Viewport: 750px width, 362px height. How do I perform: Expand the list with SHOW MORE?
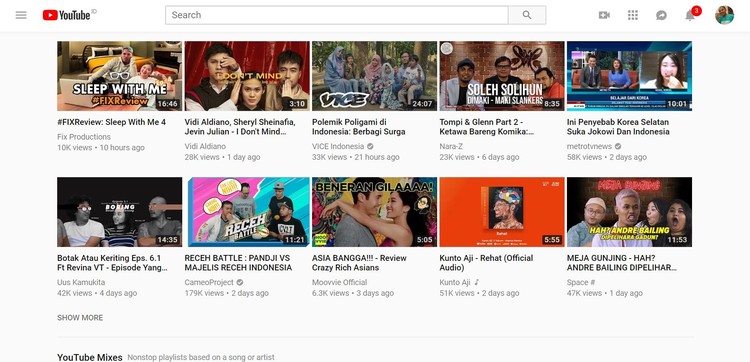(80, 318)
